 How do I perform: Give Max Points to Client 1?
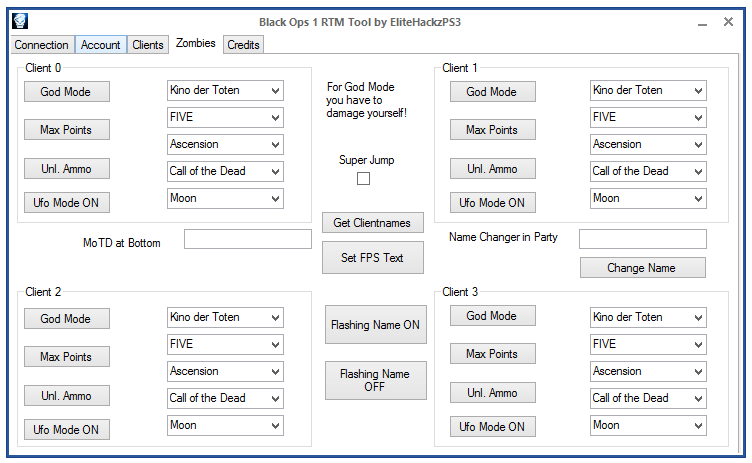point(493,130)
